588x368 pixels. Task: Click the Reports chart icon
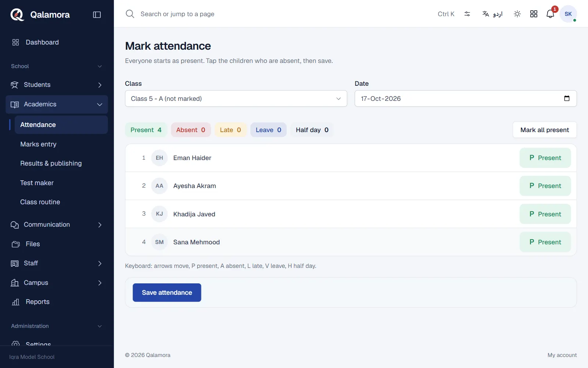[15, 302]
